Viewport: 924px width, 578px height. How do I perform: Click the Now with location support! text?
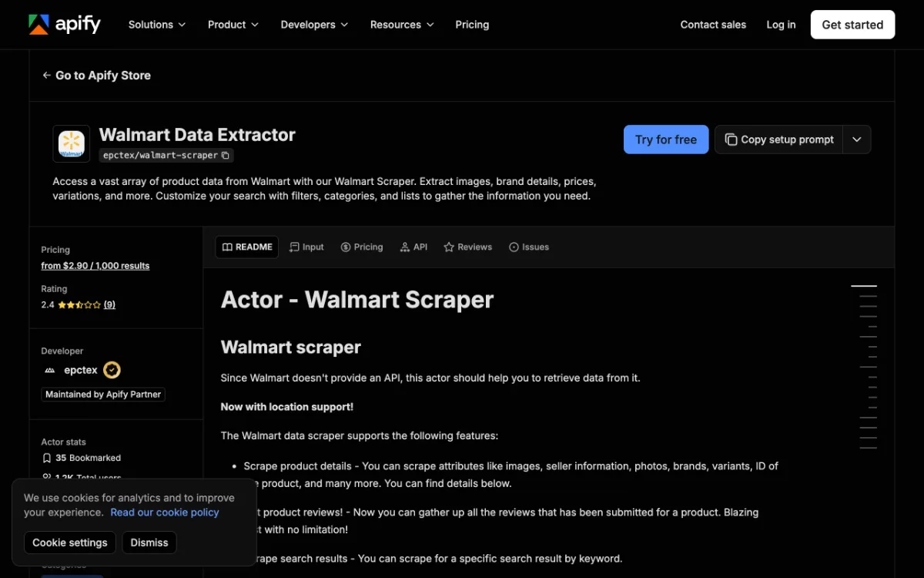point(287,407)
